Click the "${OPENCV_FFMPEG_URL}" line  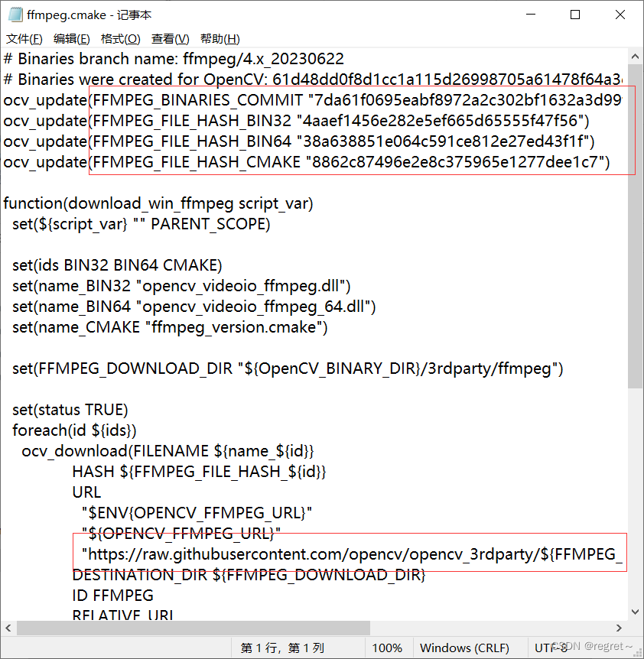coord(181,534)
